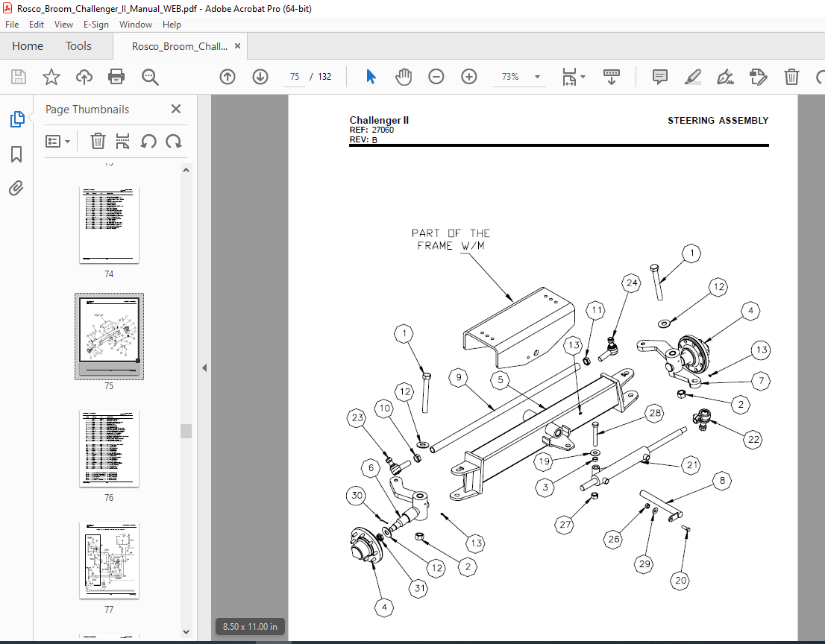Click the page number field showing 75
The width and height of the screenshot is (825, 644).
pyautogui.click(x=294, y=77)
